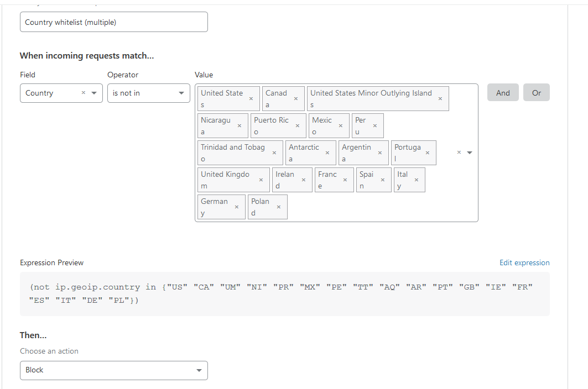Remove the Ireland tag
588x389 pixels.
303,180
